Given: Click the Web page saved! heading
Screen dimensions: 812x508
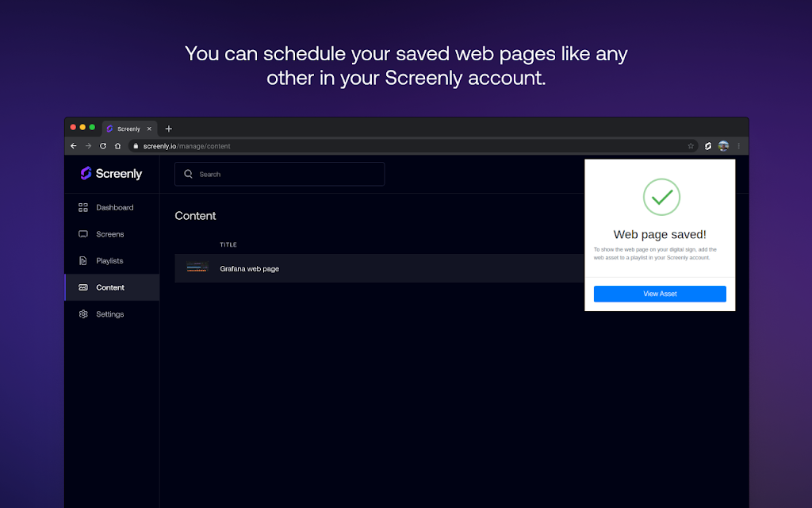Looking at the screenshot, I should tap(660, 234).
